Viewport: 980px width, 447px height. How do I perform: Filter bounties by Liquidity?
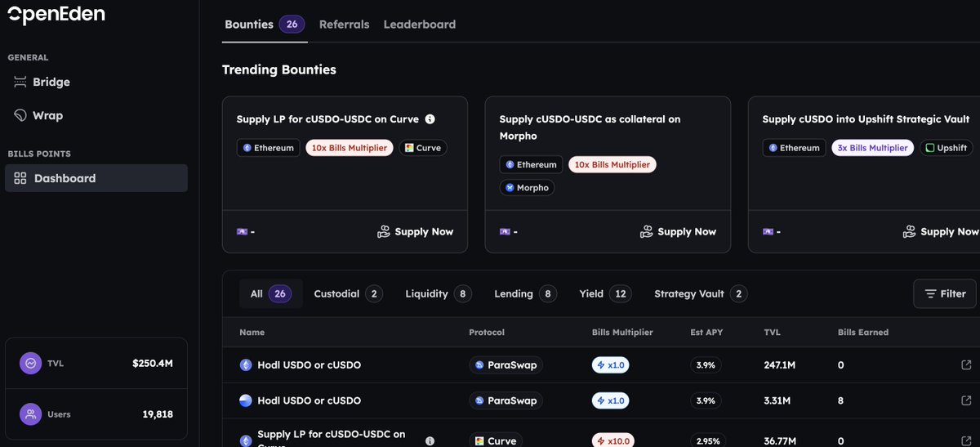(x=439, y=294)
